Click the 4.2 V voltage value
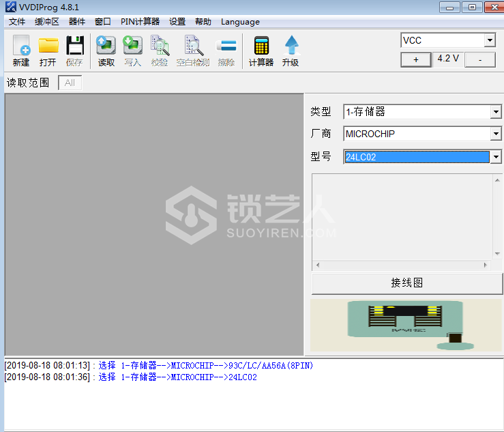Viewport: 504px width, 432px height. point(448,59)
